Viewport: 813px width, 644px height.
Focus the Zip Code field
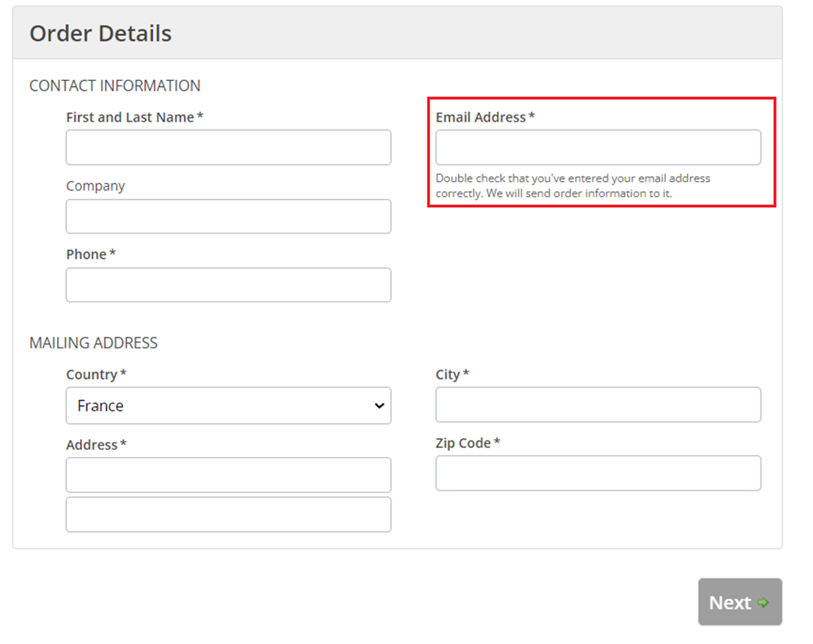point(598,473)
